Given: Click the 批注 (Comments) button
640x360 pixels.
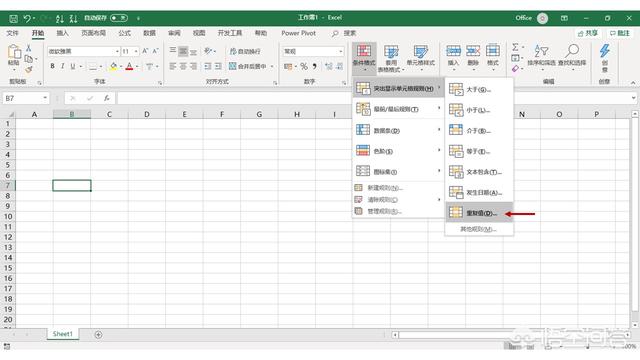Looking at the screenshot, I should pyautogui.click(x=620, y=33).
